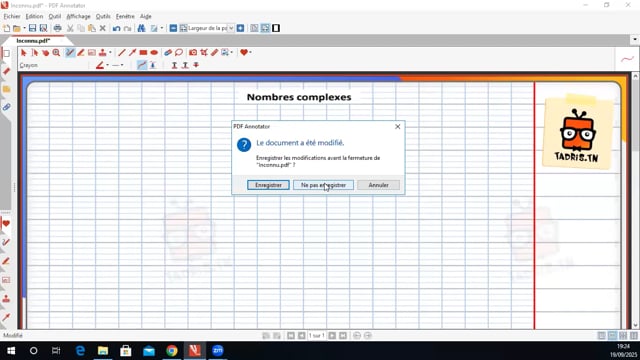Select the Eraser tool in toolbar
Image resolution: width=640 pixels, height=360 pixels.
pos(168,53)
